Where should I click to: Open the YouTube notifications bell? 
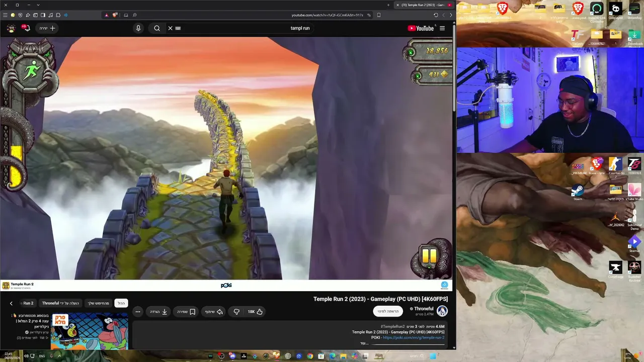tap(27, 28)
